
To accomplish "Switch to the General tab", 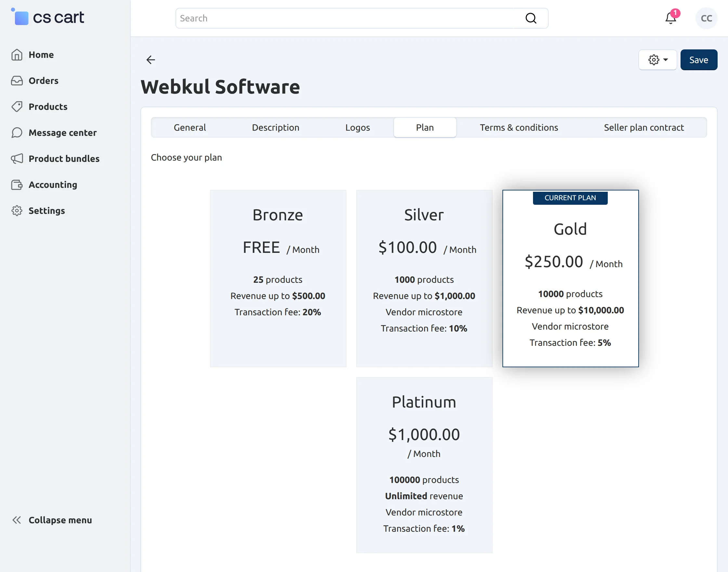I will [189, 127].
